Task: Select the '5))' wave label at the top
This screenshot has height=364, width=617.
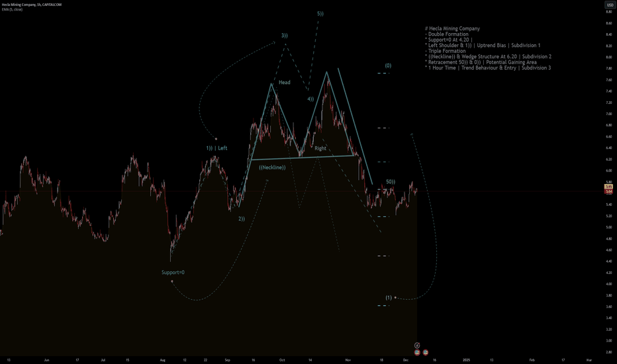Action: pos(320,14)
